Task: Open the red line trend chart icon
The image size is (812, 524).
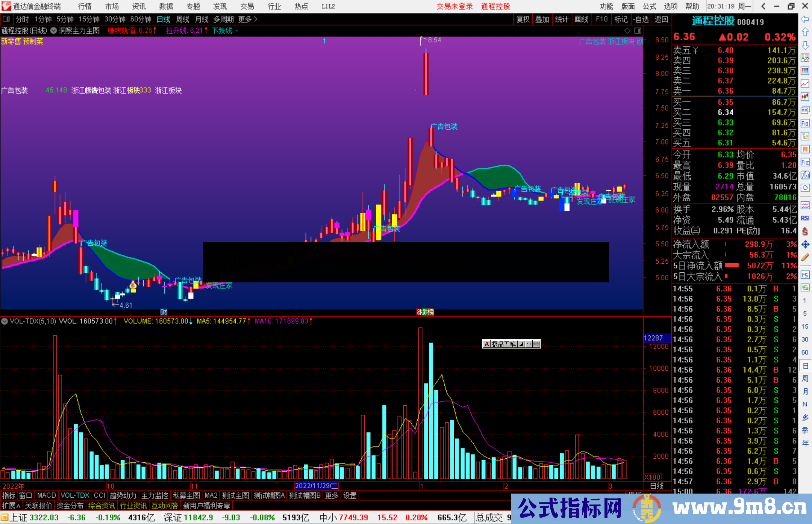Action: click(x=805, y=84)
